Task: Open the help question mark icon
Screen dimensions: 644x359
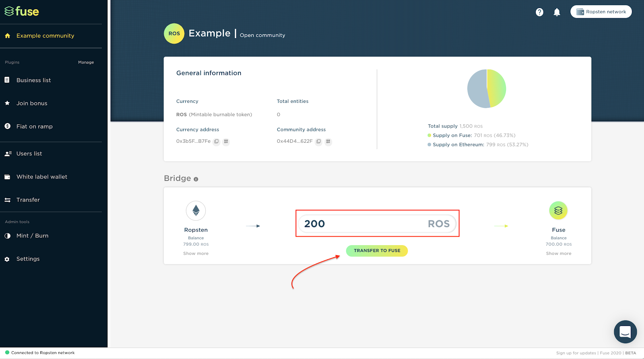Action: pyautogui.click(x=539, y=12)
